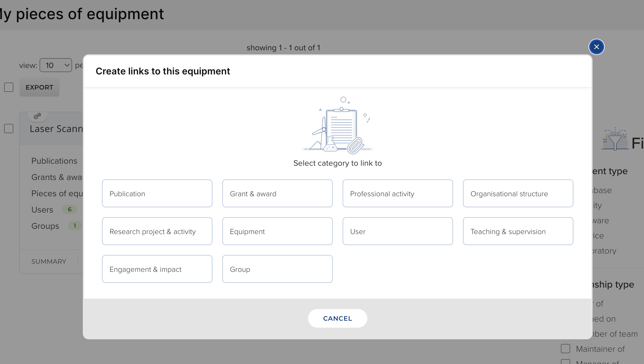Pick the Group category
The height and width of the screenshot is (364, 644).
pos(277,269)
